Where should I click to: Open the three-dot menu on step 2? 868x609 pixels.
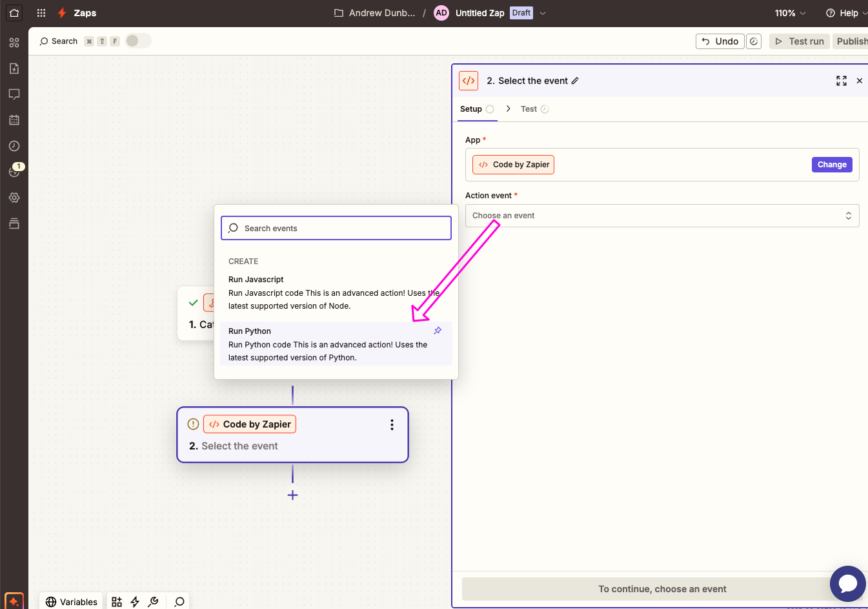(392, 425)
